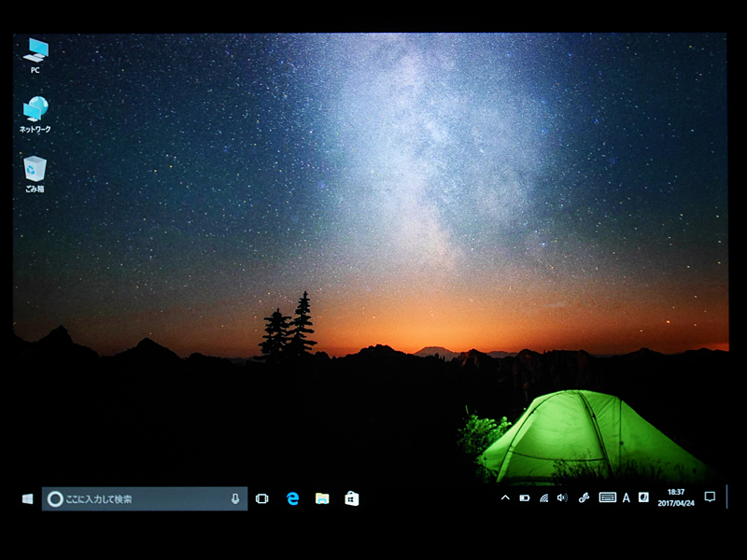Select the PC desktop icon

click(35, 56)
